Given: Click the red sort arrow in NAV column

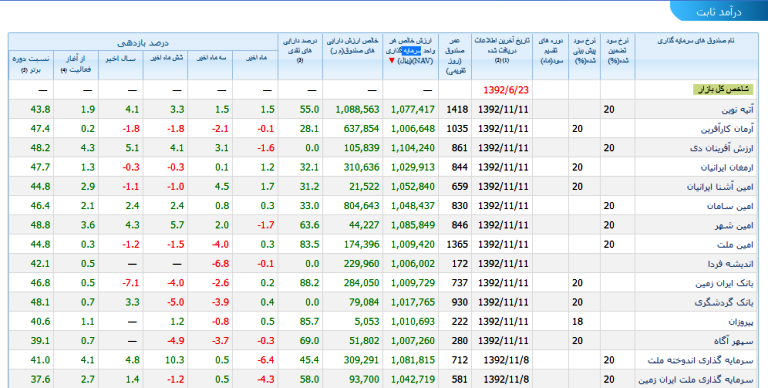Looking at the screenshot, I should click(x=391, y=61).
